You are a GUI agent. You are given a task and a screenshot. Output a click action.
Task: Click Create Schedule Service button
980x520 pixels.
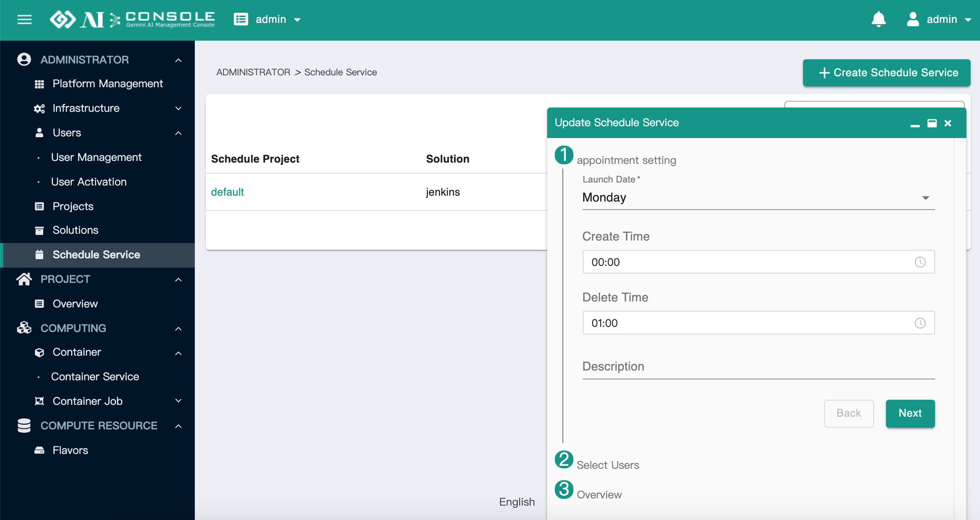click(x=886, y=73)
